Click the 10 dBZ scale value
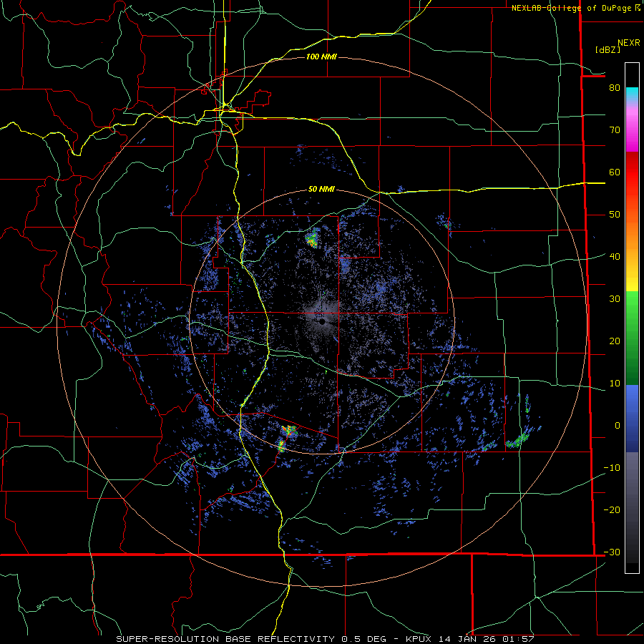The height and width of the screenshot is (644, 644). 615,384
